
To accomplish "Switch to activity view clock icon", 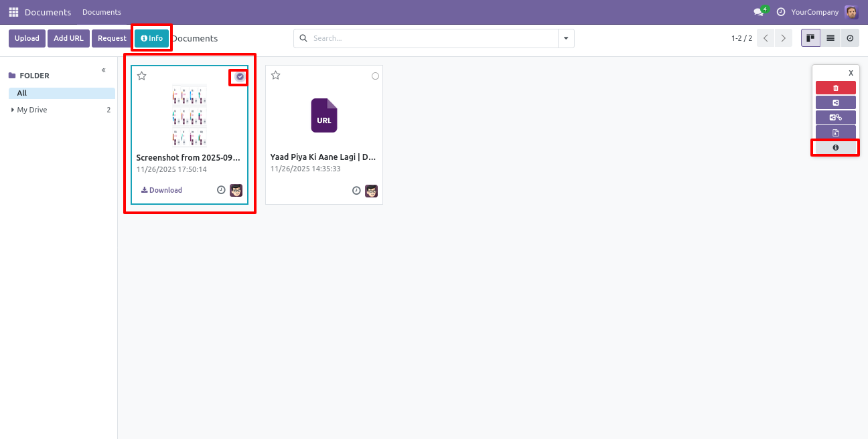I will pyautogui.click(x=850, y=38).
